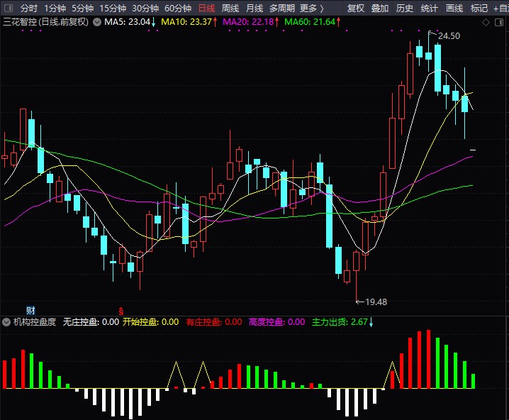Select the 30分钟 period tab
Screen dimensions: 509x420
tap(145, 8)
